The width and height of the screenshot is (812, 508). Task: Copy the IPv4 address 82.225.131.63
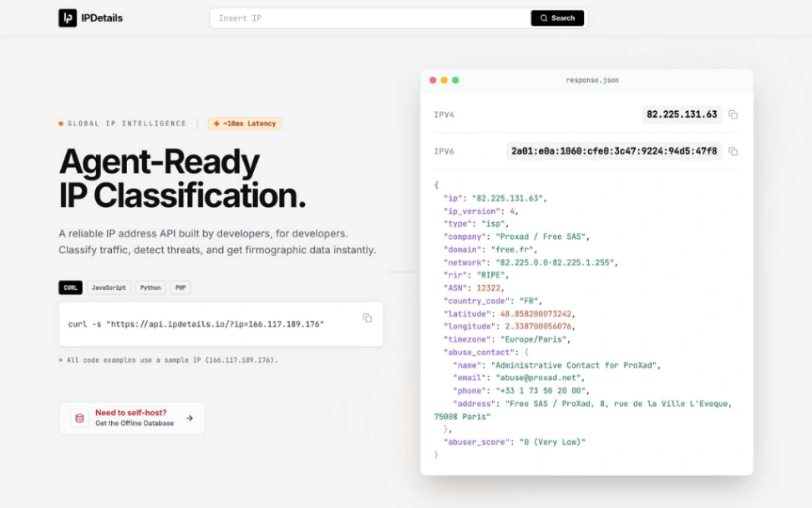click(x=733, y=114)
